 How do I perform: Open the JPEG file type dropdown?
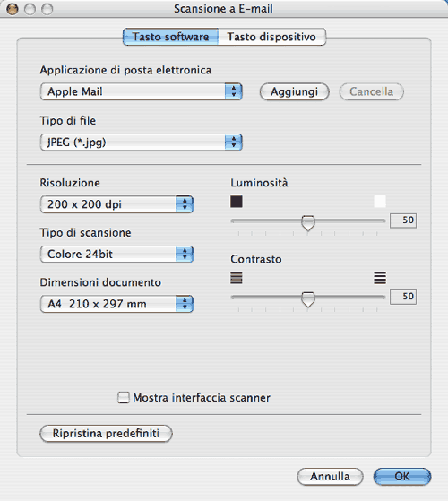tap(142, 143)
